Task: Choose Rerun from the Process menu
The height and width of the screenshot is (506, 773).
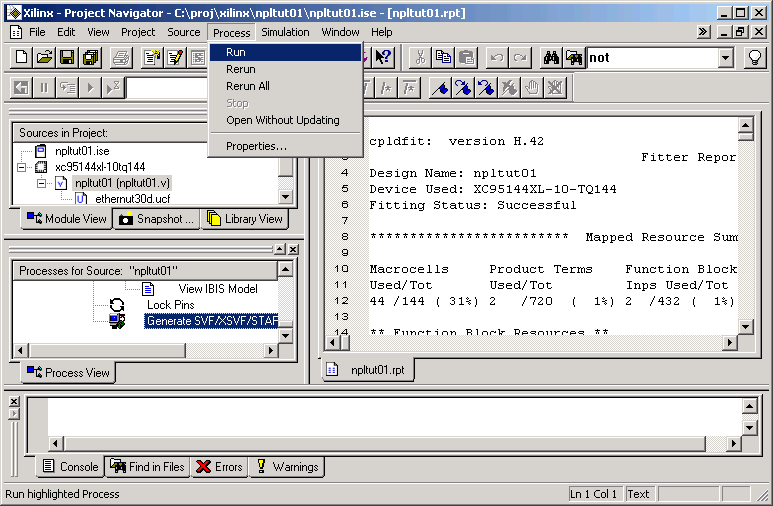Action: click(285, 69)
